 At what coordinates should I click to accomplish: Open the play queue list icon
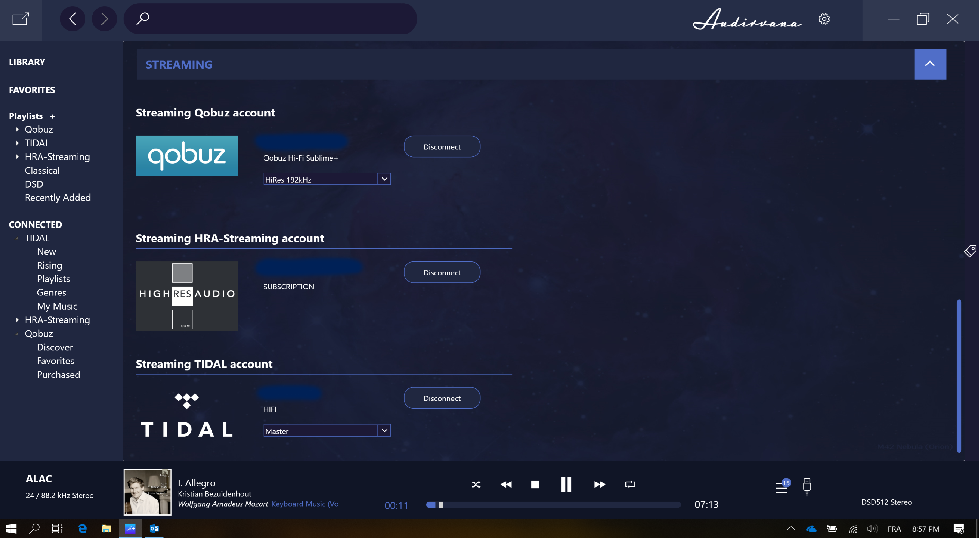[x=781, y=487]
